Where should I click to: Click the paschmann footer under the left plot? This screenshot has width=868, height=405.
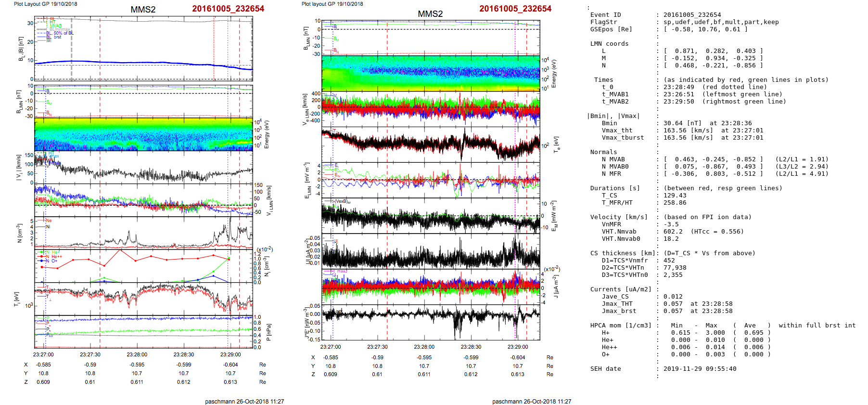tap(244, 401)
